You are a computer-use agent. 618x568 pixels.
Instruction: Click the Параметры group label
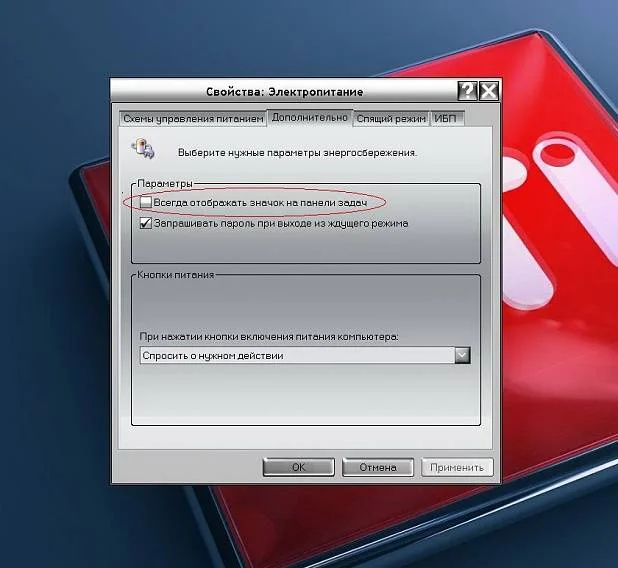165,184
